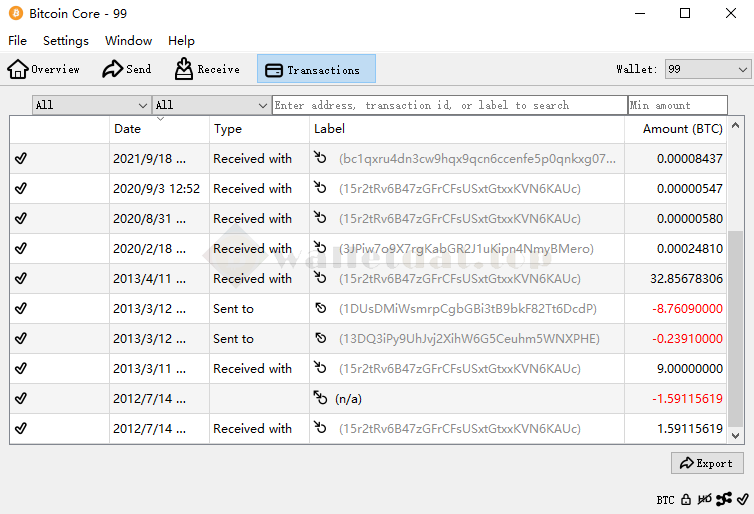
Task: Click the HD disabled status icon
Action: pyautogui.click(x=705, y=499)
